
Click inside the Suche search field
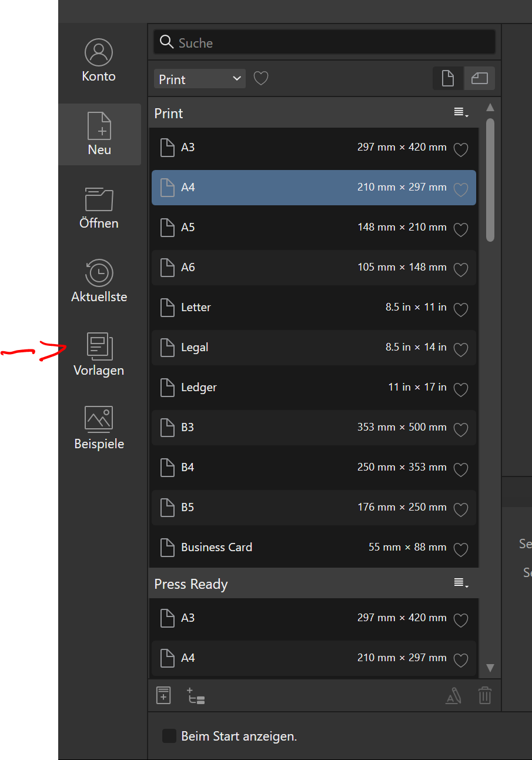coord(324,42)
